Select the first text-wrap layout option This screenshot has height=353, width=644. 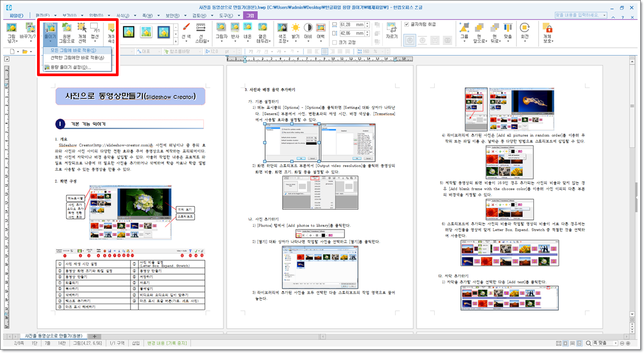click(409, 39)
